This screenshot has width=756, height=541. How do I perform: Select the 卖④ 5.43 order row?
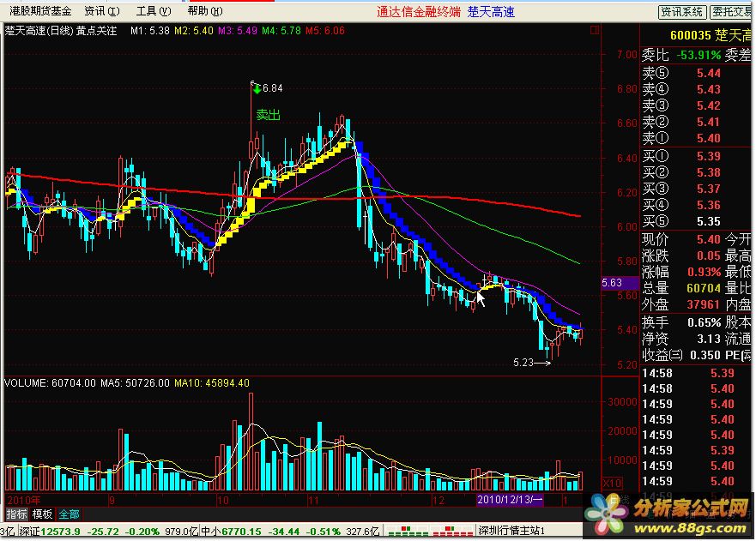pyautogui.click(x=697, y=90)
